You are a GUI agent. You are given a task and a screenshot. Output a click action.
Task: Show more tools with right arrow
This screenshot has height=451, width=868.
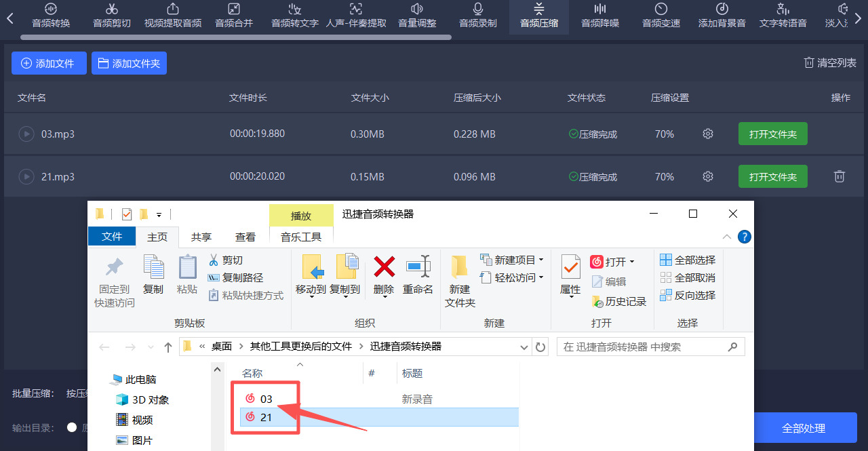(858, 18)
